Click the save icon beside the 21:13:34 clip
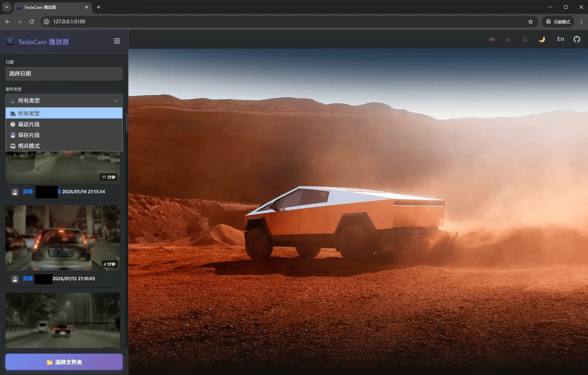The height and width of the screenshot is (375, 588). pyautogui.click(x=15, y=192)
